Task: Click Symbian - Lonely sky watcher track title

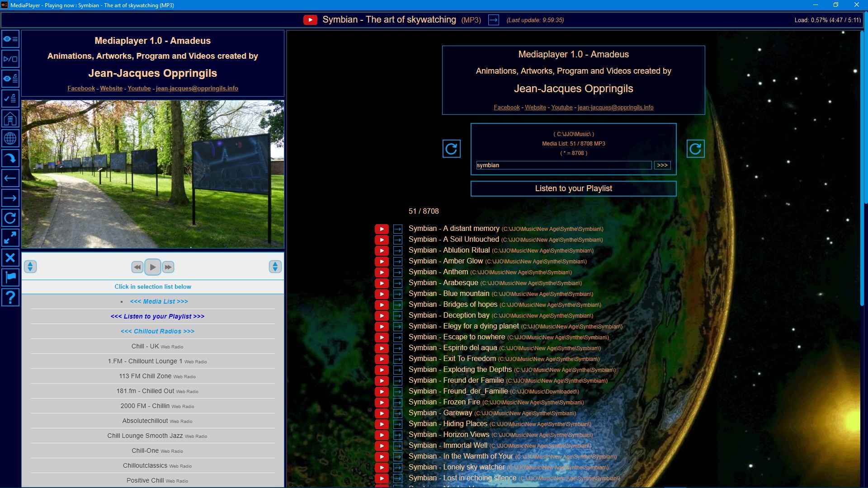Action: tap(457, 467)
